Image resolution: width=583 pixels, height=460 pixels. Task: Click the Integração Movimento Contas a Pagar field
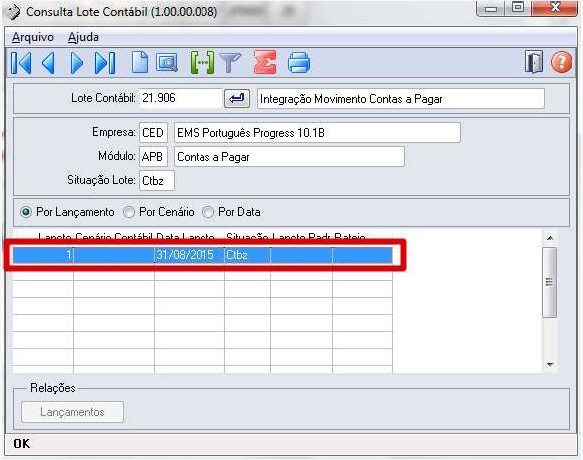[x=400, y=99]
